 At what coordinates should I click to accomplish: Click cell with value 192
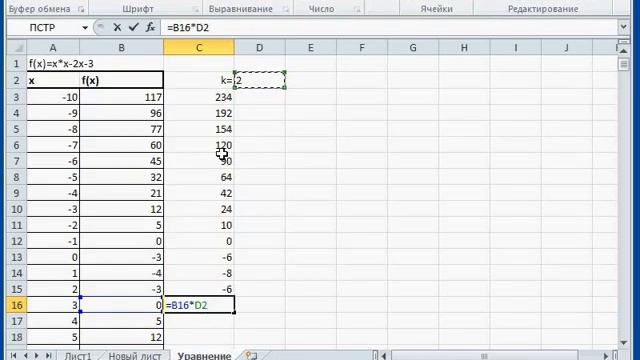[x=199, y=113]
